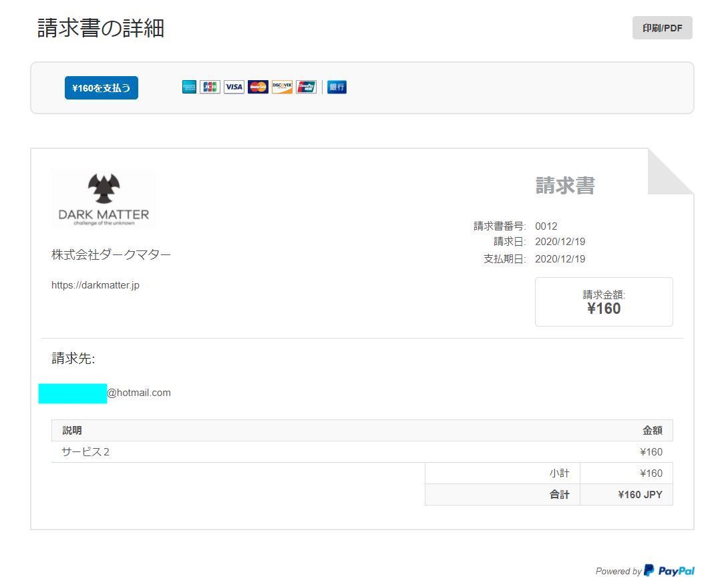The width and height of the screenshot is (728, 583).
Task: Select the JCB card icon
Action: tap(210, 87)
